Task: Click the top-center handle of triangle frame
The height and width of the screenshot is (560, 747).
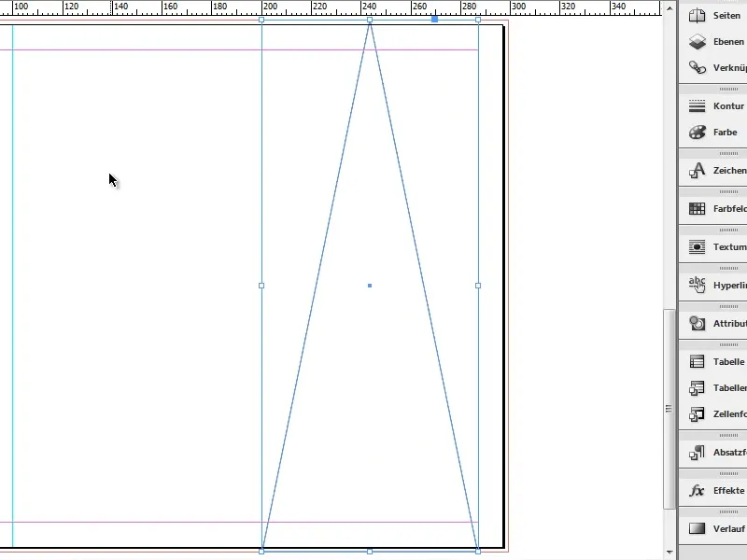Action: [370, 20]
